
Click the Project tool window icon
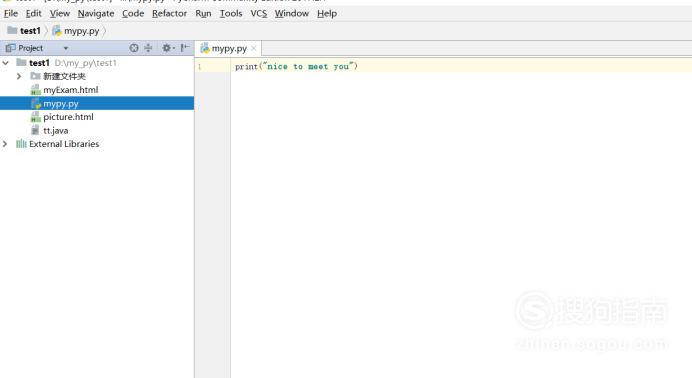coord(11,48)
